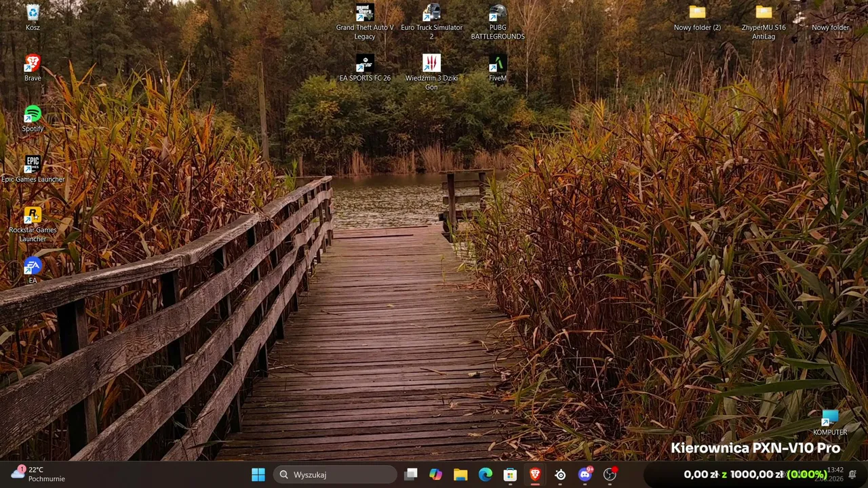868x488 pixels.
Task: Open File Explorer from the taskbar
Action: click(x=460, y=474)
